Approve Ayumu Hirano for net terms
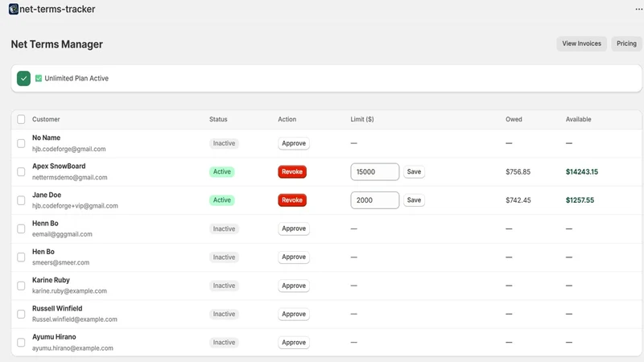 [294, 343]
